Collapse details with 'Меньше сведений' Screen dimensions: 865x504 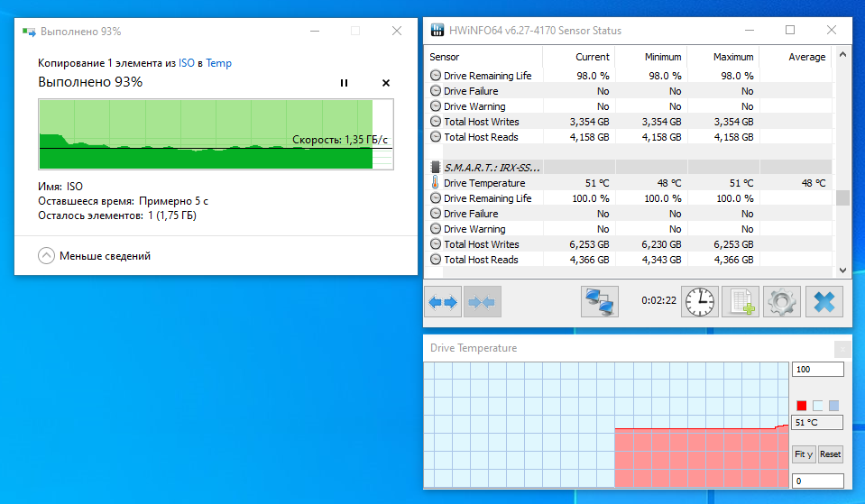point(95,256)
